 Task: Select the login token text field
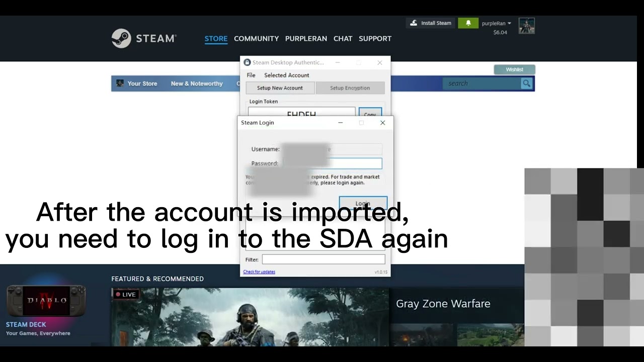(x=301, y=113)
